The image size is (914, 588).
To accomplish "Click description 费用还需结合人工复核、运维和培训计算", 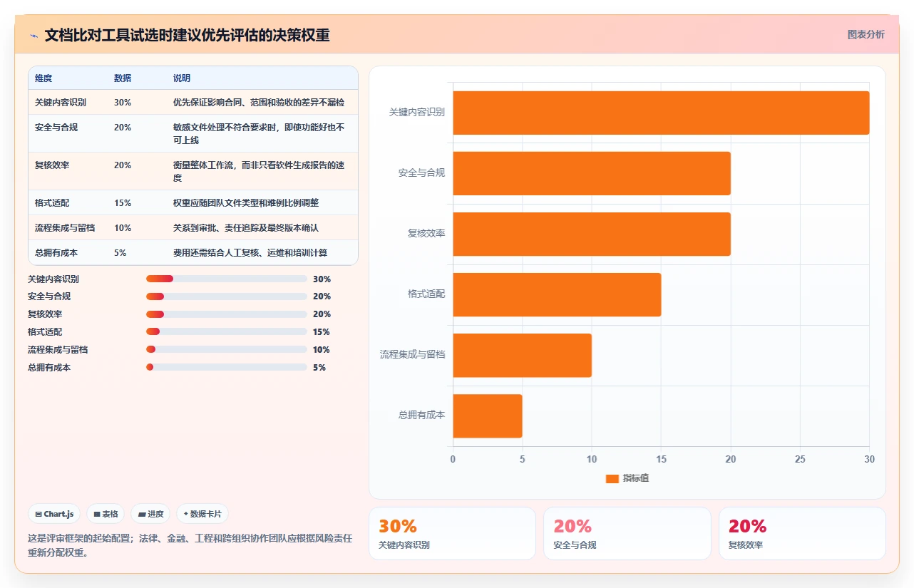I will tap(250, 253).
